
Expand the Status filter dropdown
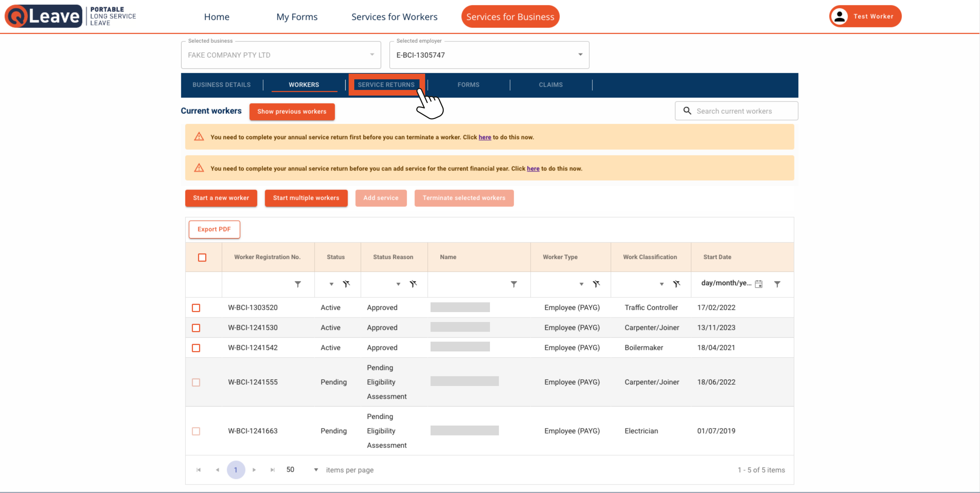click(x=331, y=284)
